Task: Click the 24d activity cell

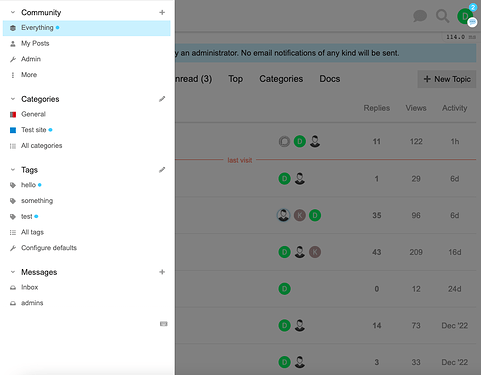Action: point(455,289)
